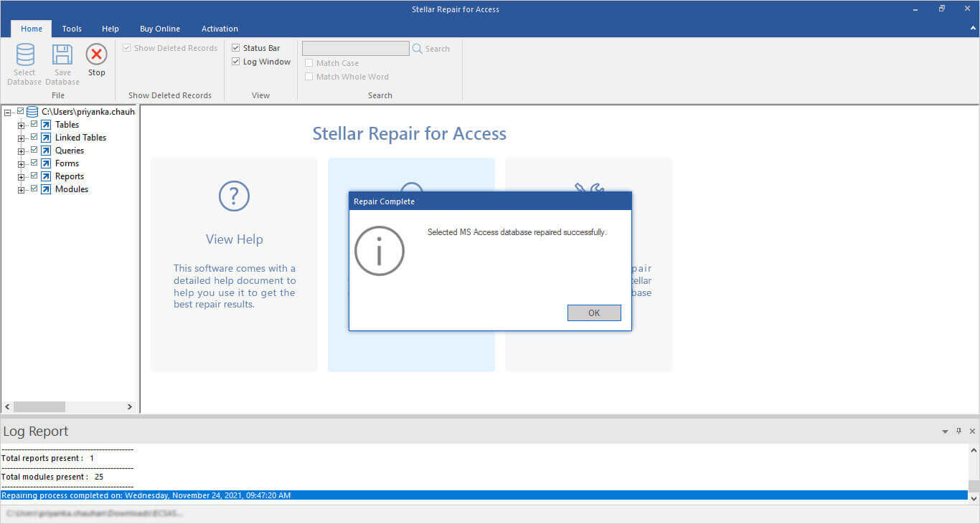Image resolution: width=980 pixels, height=524 pixels.
Task: Click the search magnifier icon
Action: [418, 49]
